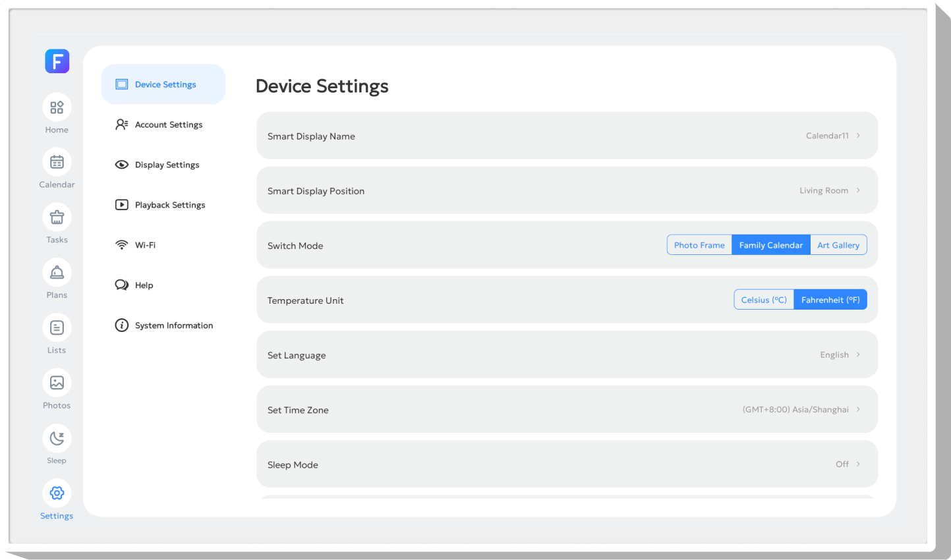951x560 pixels.
Task: Select Fahrenheit temperature unit
Action: (x=830, y=300)
